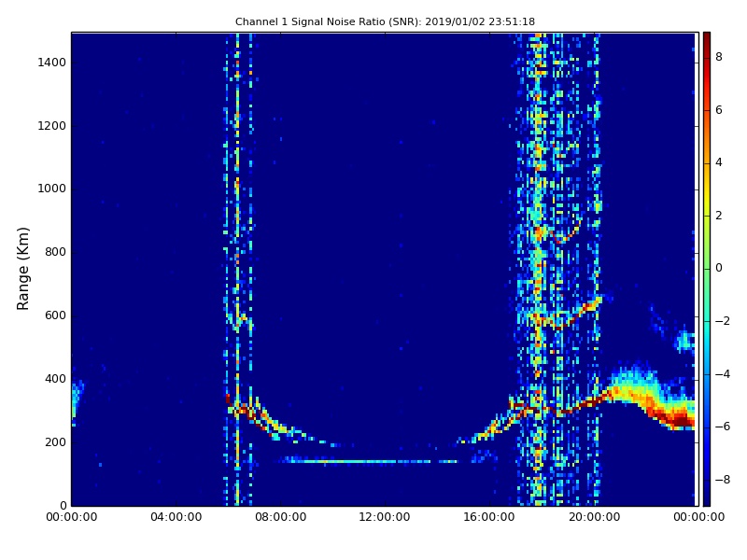Click the dark red top of the colorbar
The height and width of the screenshot is (560, 747).
[707, 38]
